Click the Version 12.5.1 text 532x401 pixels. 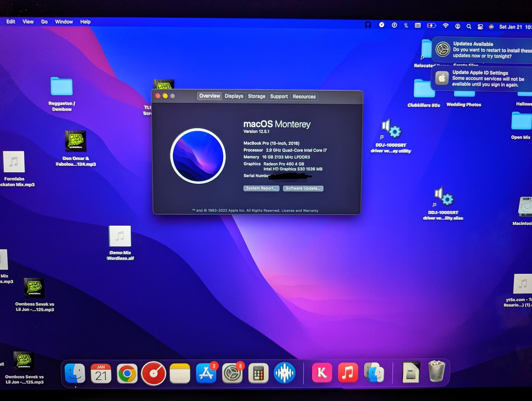coord(256,131)
